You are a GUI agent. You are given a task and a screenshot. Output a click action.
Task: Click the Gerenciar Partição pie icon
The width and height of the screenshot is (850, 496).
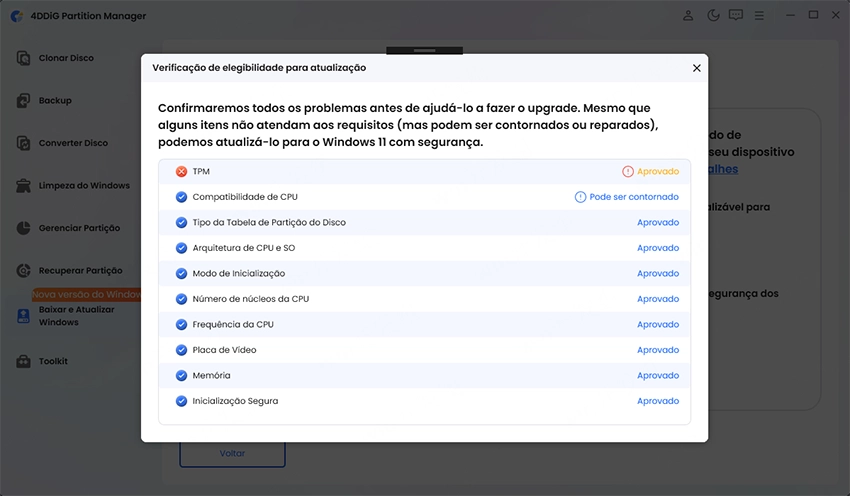click(23, 228)
